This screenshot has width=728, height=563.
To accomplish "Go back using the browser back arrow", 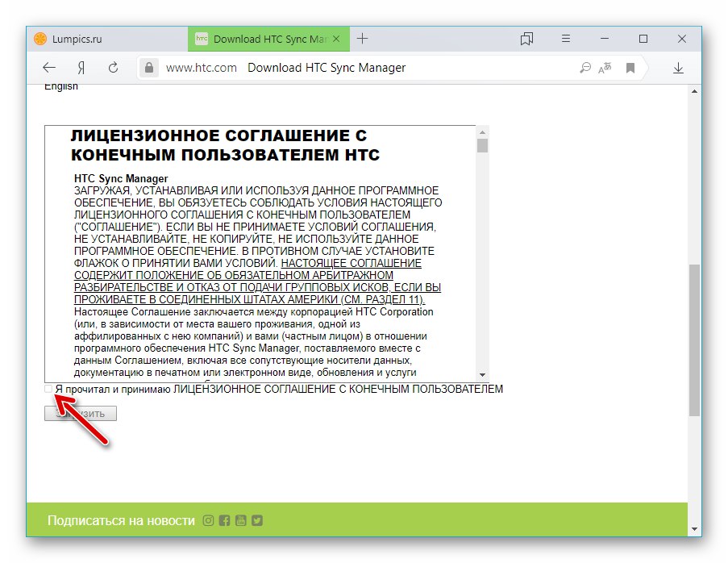I will [49, 68].
